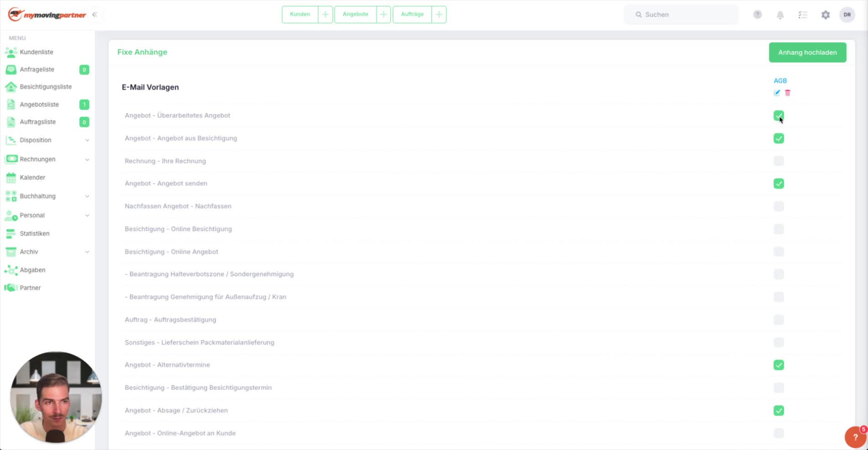Open settings via the gear icon

pyautogui.click(x=826, y=15)
